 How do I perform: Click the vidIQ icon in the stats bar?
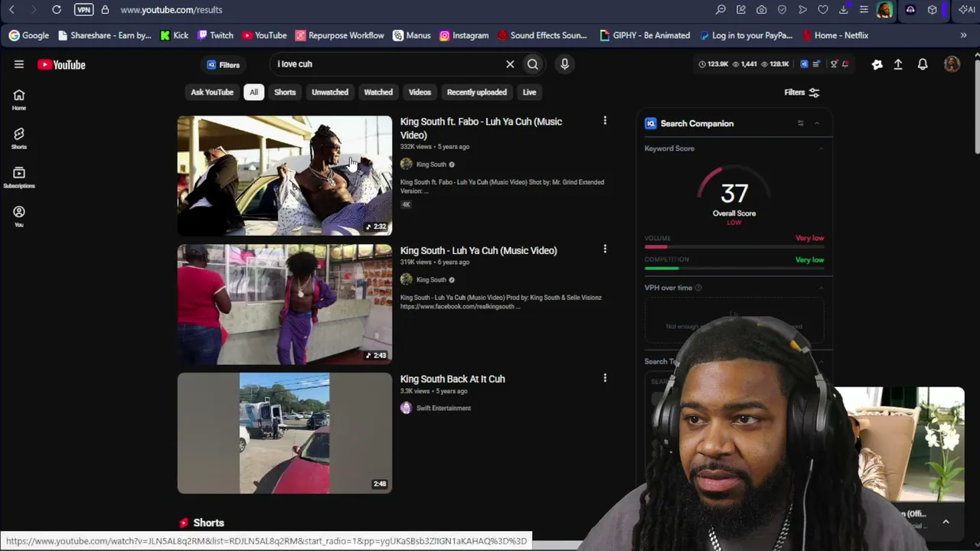(x=804, y=64)
